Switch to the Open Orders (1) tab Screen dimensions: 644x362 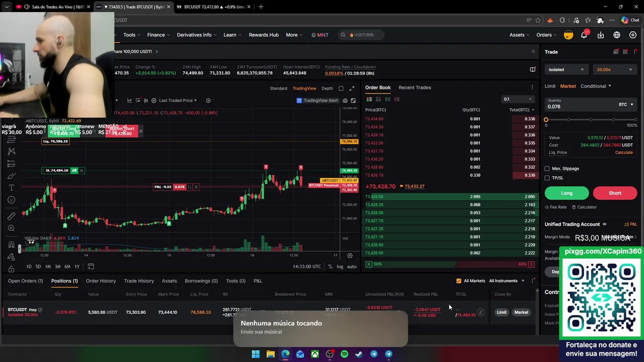pyautogui.click(x=25, y=281)
